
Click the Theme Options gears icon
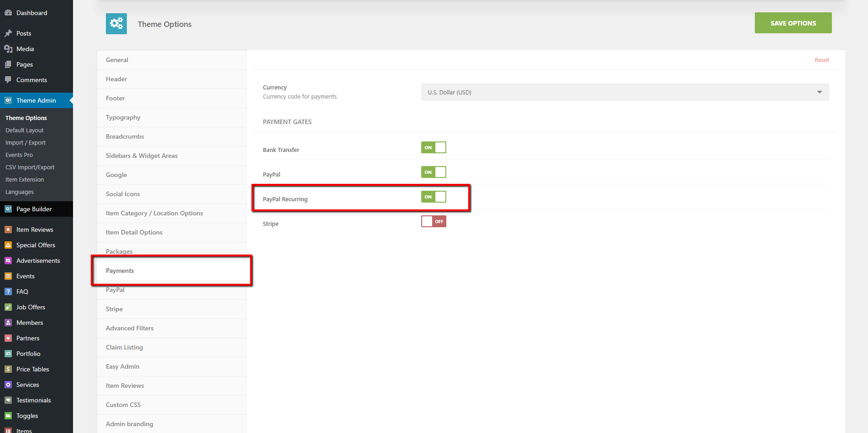tap(116, 24)
